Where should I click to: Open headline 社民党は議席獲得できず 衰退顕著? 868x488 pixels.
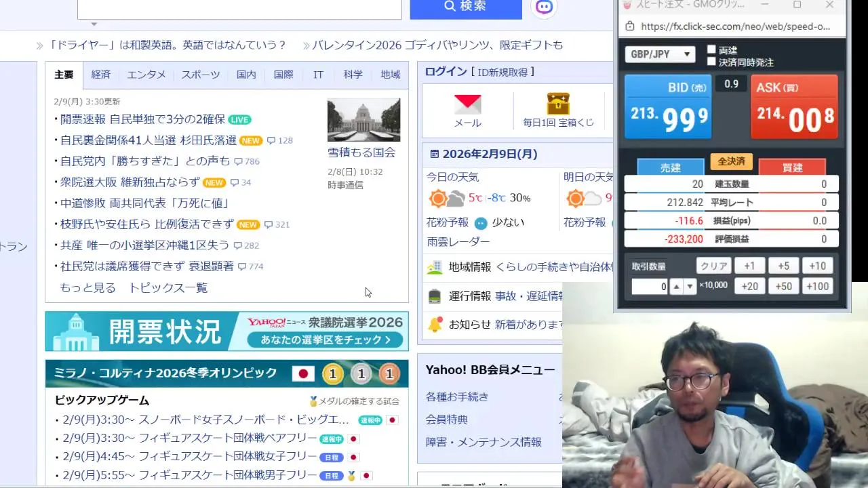pos(147,266)
